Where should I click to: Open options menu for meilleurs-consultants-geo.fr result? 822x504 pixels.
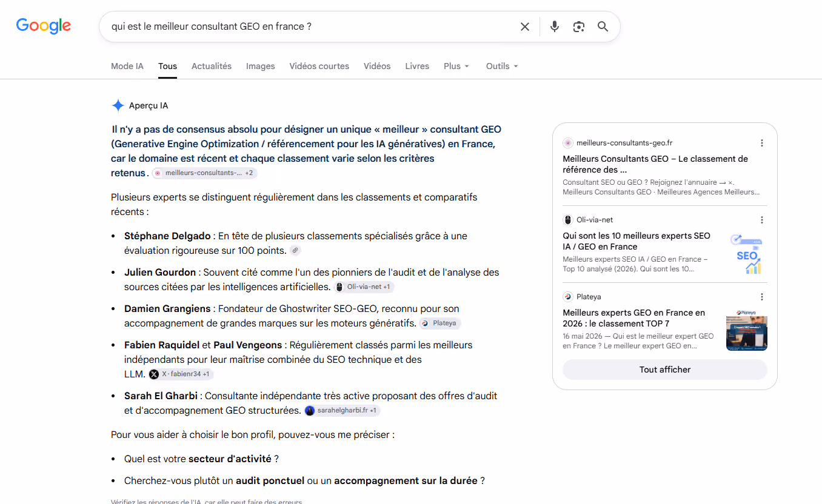click(762, 143)
